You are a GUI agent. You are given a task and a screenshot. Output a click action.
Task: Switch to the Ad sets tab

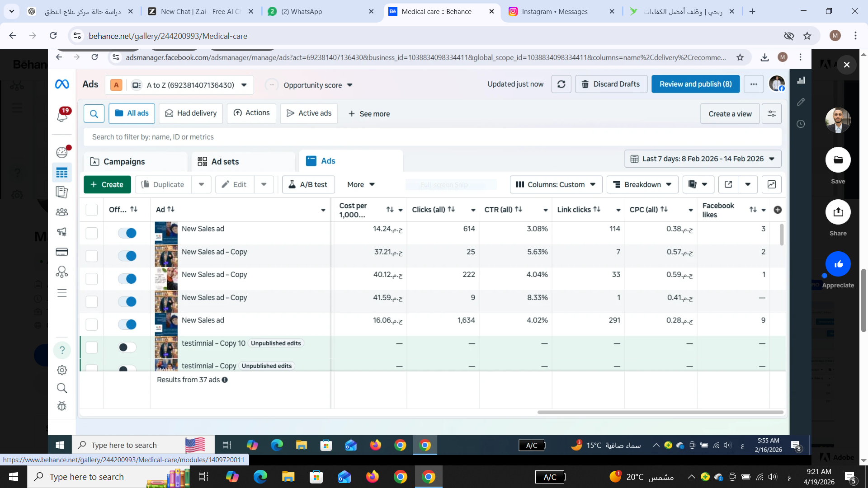pyautogui.click(x=225, y=162)
